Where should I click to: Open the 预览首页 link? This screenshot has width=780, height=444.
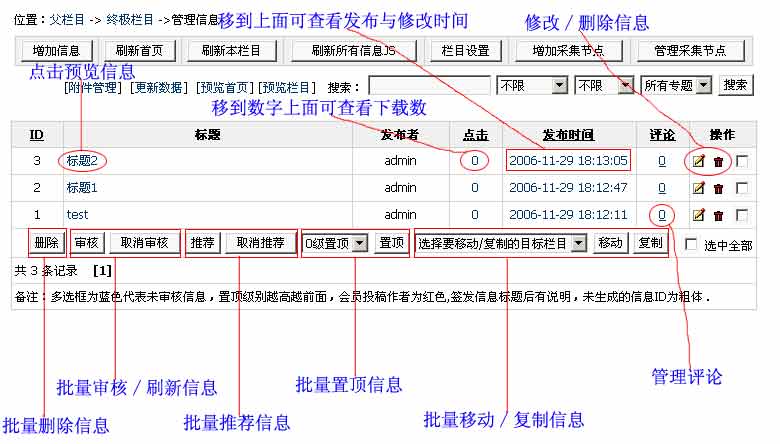[x=225, y=88]
